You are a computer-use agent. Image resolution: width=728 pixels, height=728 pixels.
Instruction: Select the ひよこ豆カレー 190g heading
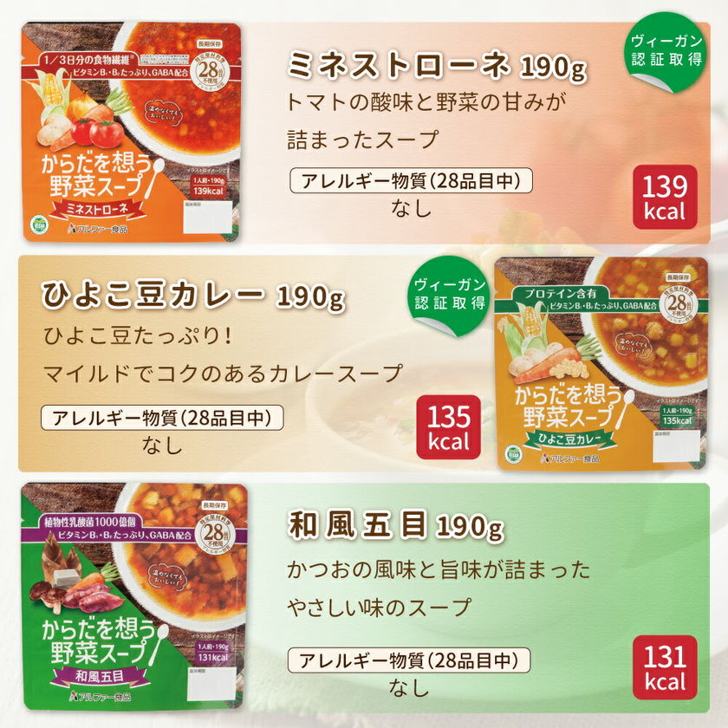tap(193, 296)
